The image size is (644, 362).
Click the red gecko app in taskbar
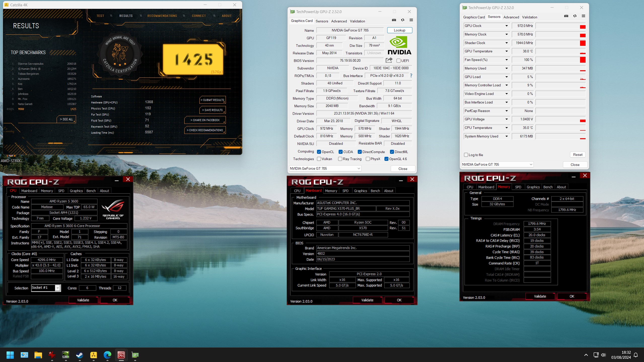pos(52,355)
